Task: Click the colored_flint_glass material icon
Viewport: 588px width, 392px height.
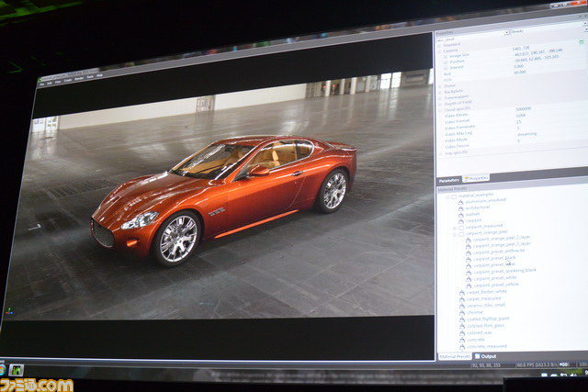Action: tap(462, 327)
